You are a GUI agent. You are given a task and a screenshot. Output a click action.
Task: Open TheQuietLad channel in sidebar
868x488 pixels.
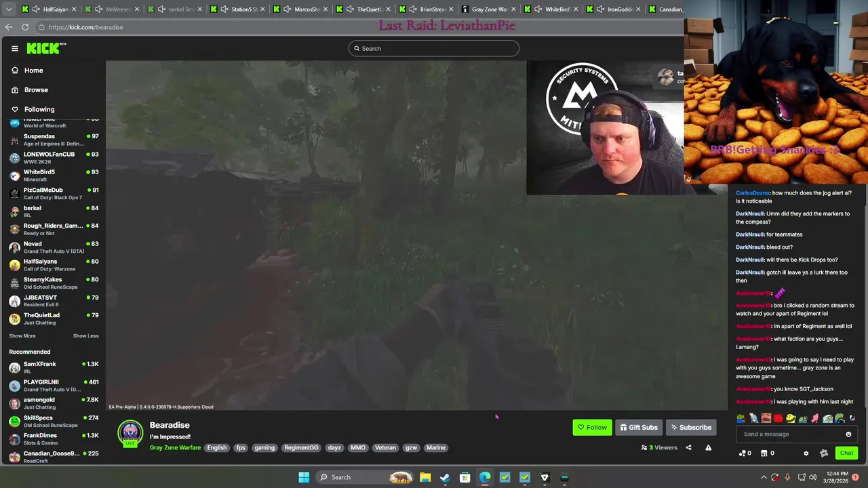click(54, 319)
